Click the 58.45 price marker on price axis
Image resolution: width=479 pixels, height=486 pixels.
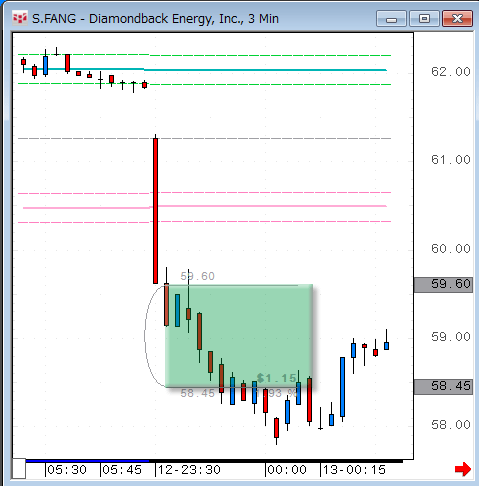[x=443, y=387]
